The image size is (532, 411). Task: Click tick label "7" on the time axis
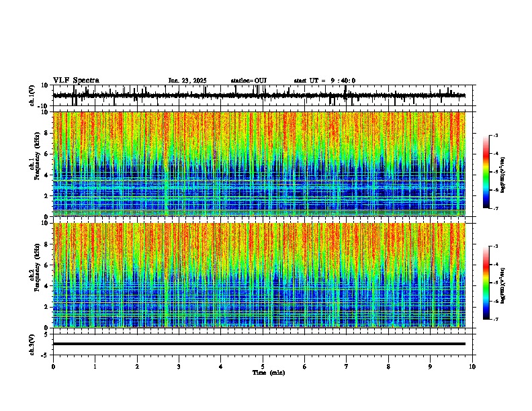pyautogui.click(x=347, y=367)
